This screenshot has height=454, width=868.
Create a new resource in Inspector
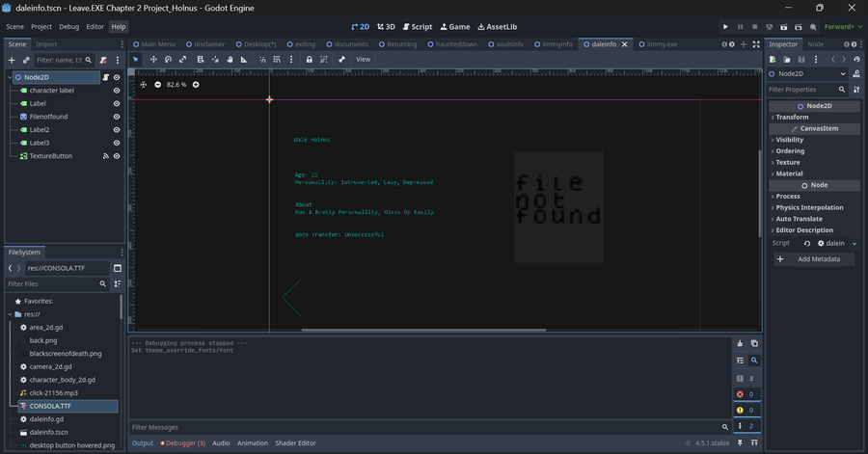773,59
